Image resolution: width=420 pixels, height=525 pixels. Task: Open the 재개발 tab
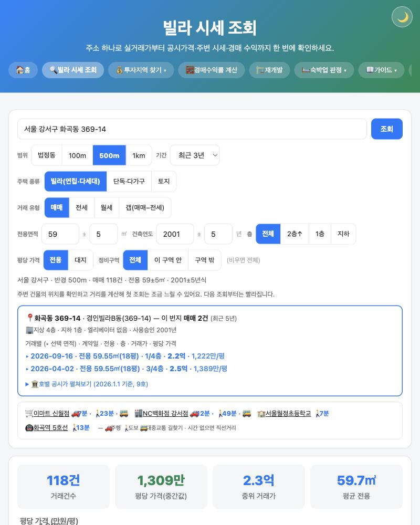pyautogui.click(x=269, y=70)
